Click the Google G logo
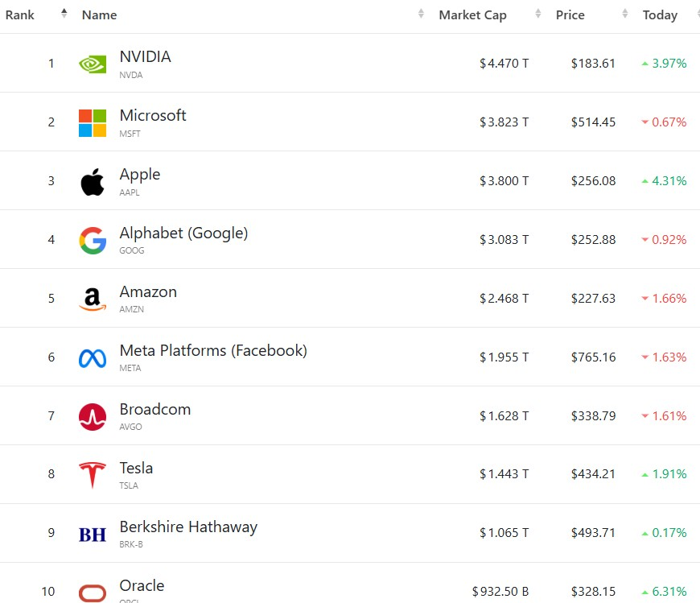The image size is (700, 603). [93, 240]
